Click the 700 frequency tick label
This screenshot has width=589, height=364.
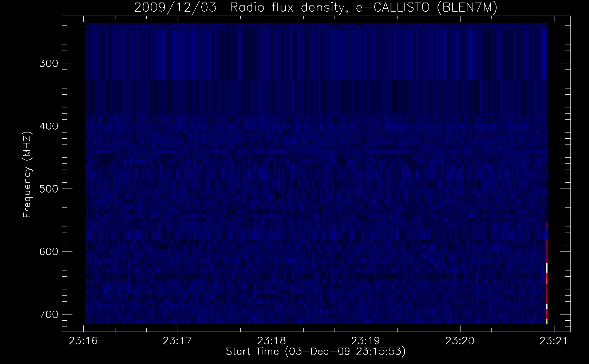49,314
